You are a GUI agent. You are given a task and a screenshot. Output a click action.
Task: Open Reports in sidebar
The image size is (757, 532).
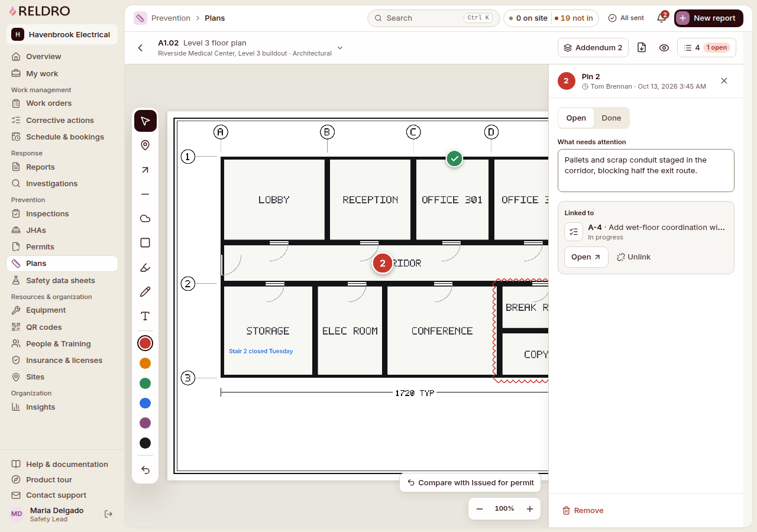pyautogui.click(x=62, y=167)
